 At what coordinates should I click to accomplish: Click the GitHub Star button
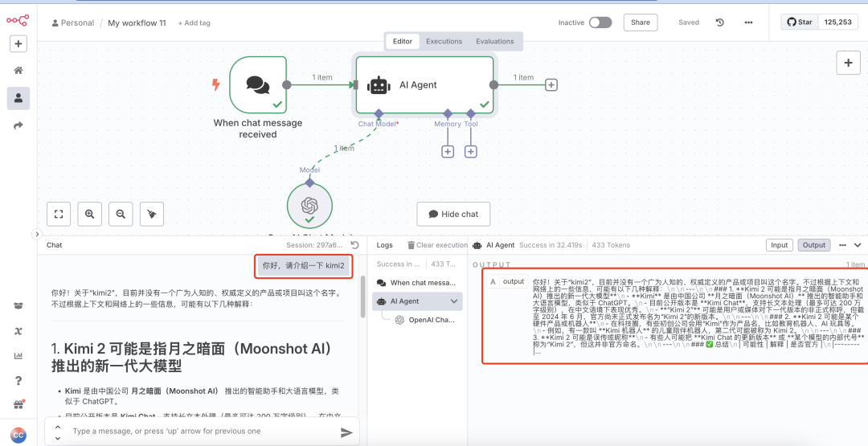[800, 23]
